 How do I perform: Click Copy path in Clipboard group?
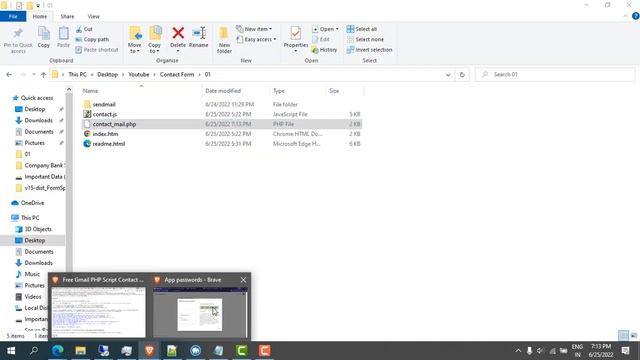pyautogui.click(x=92, y=39)
